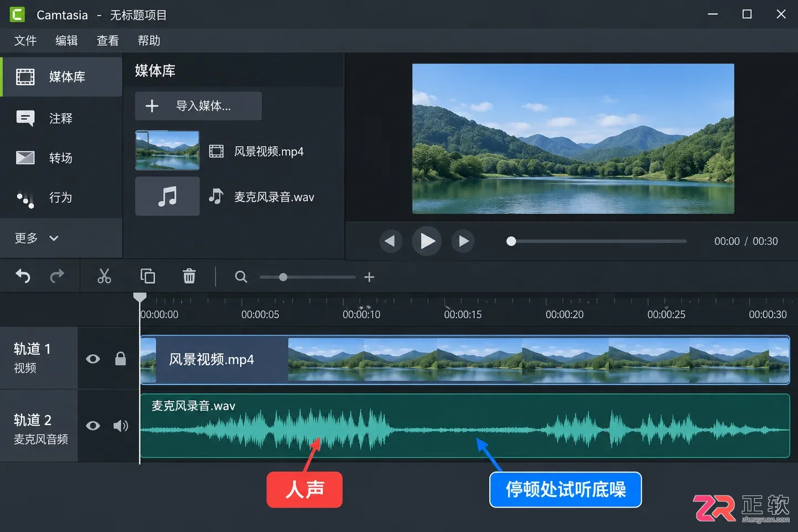798x532 pixels.
Task: Select the 风景视频.mp4 thumbnail in media bin
Action: [x=167, y=150]
